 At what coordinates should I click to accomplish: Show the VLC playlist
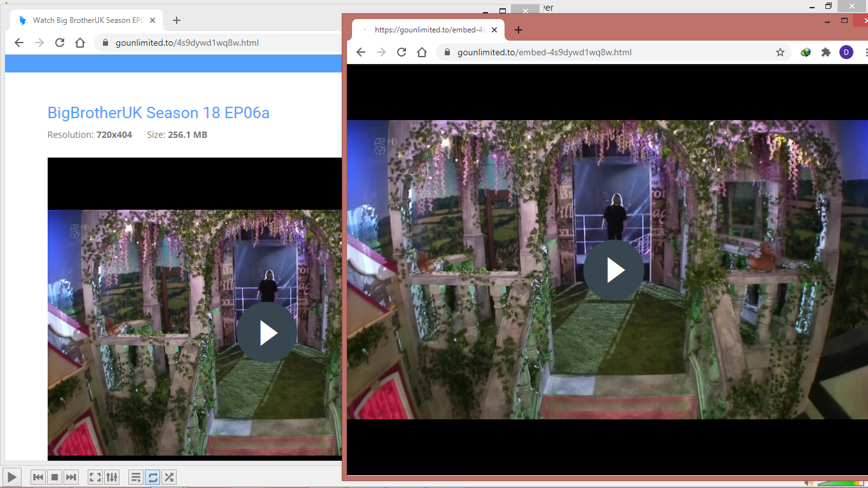(x=135, y=477)
